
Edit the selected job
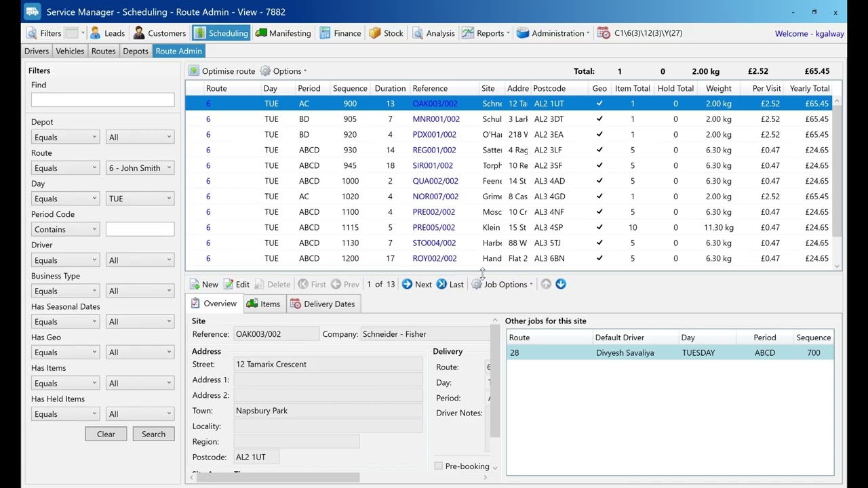237,285
